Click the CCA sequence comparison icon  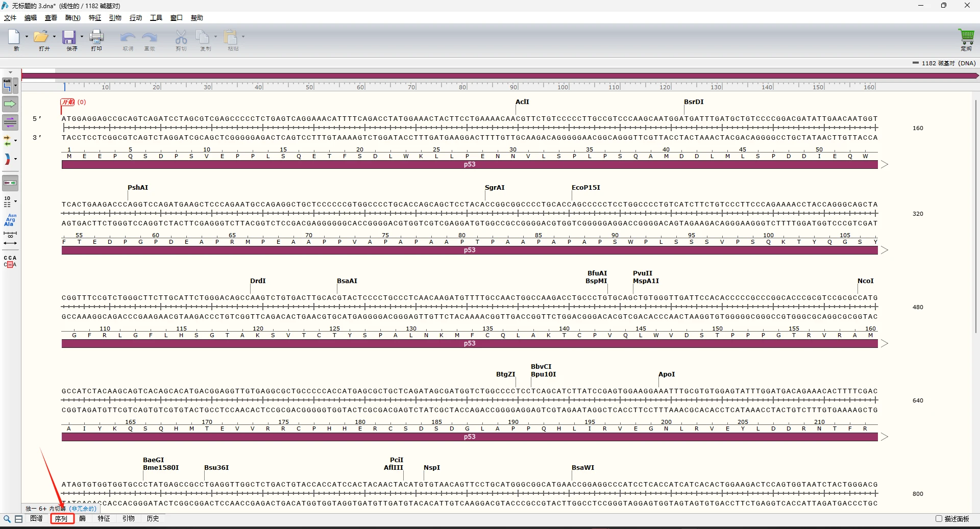point(10,261)
